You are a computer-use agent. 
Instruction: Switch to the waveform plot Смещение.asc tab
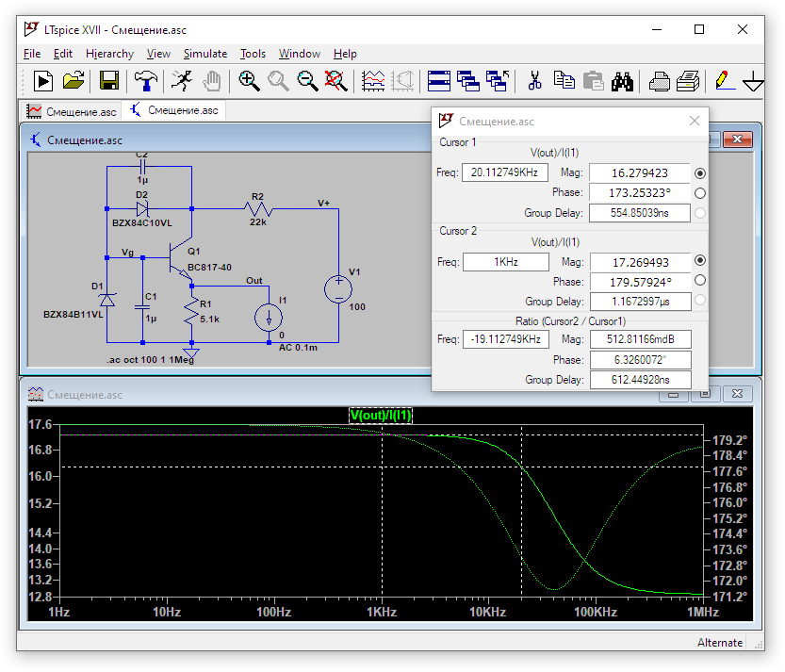(73, 111)
